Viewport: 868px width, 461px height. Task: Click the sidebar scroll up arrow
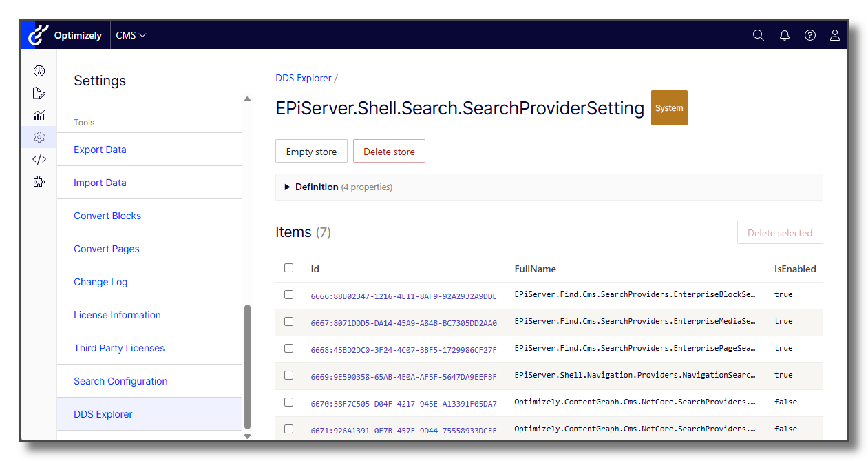click(248, 99)
